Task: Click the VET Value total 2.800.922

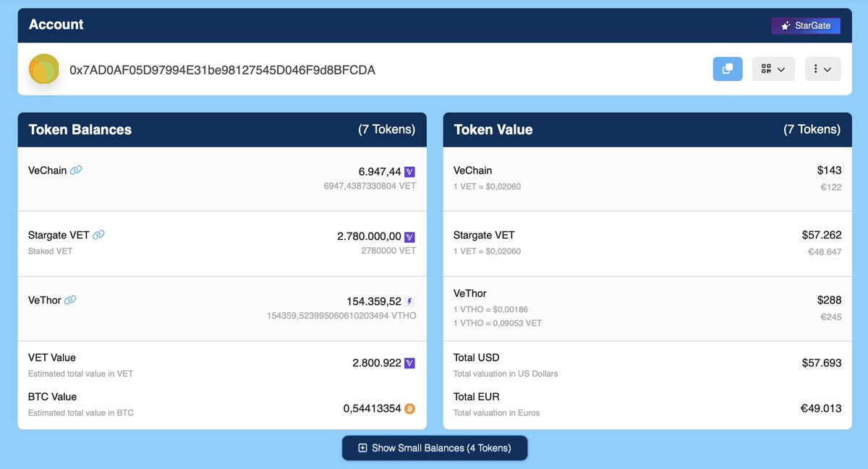Action: (377, 363)
